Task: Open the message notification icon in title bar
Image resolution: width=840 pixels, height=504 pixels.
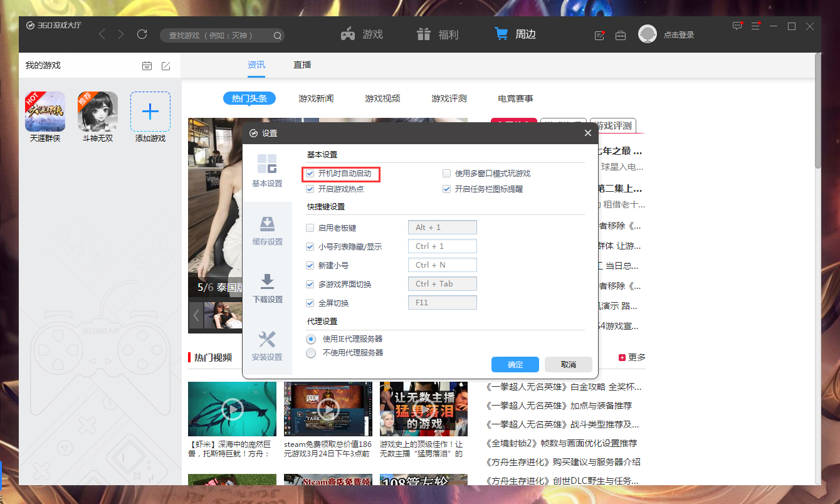Action: click(x=737, y=26)
